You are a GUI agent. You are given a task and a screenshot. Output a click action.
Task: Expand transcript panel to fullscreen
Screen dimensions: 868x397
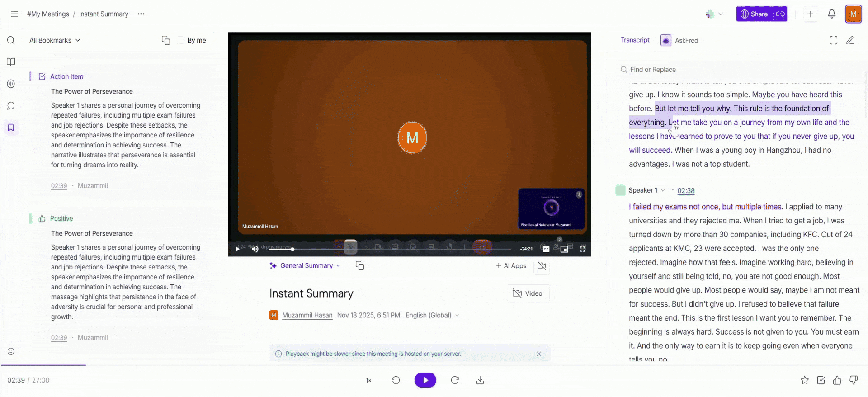pyautogui.click(x=834, y=40)
